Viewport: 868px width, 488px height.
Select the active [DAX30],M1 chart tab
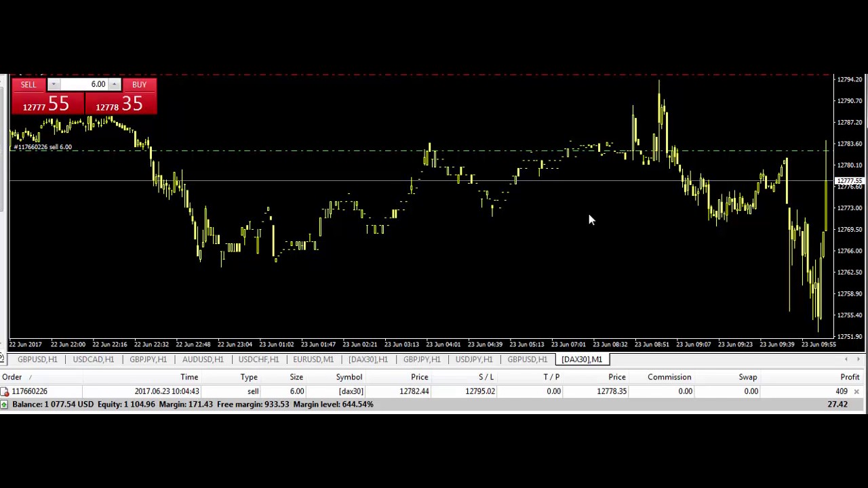(x=582, y=359)
